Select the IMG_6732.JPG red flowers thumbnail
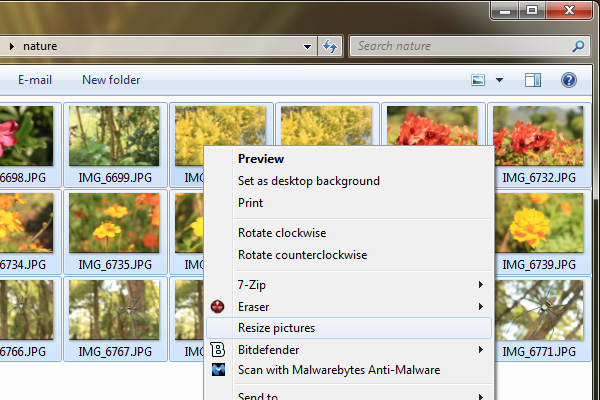The image size is (600, 400). click(538, 136)
